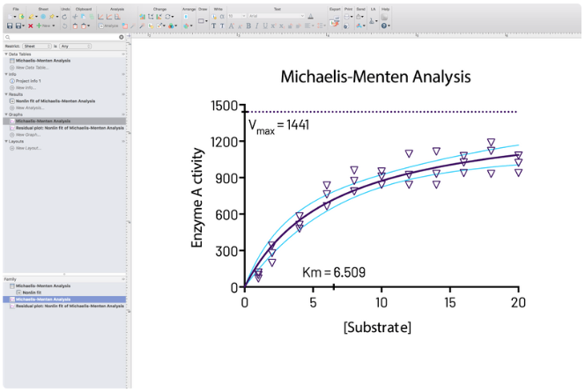
Task: Toggle underline text formatting
Action: pos(265,26)
